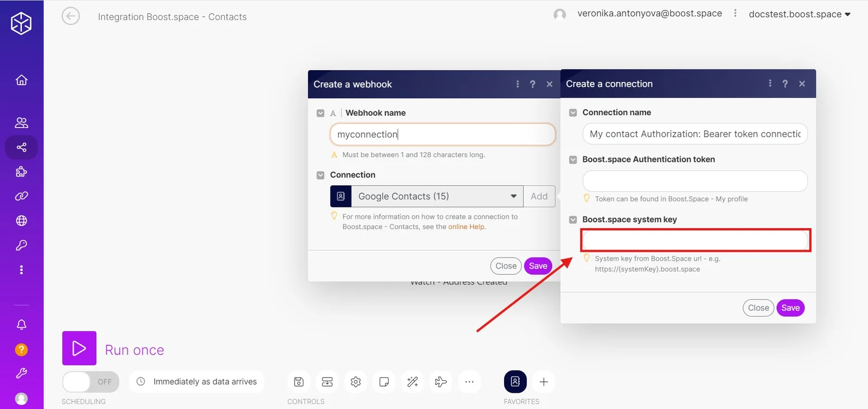Select the Contacts favorite module icon
Screen dimensions: 868x409
point(515,381)
